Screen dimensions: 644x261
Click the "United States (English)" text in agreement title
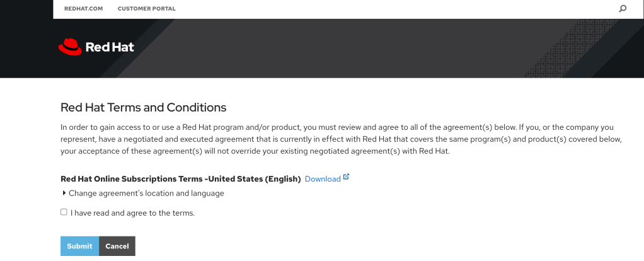pos(255,179)
